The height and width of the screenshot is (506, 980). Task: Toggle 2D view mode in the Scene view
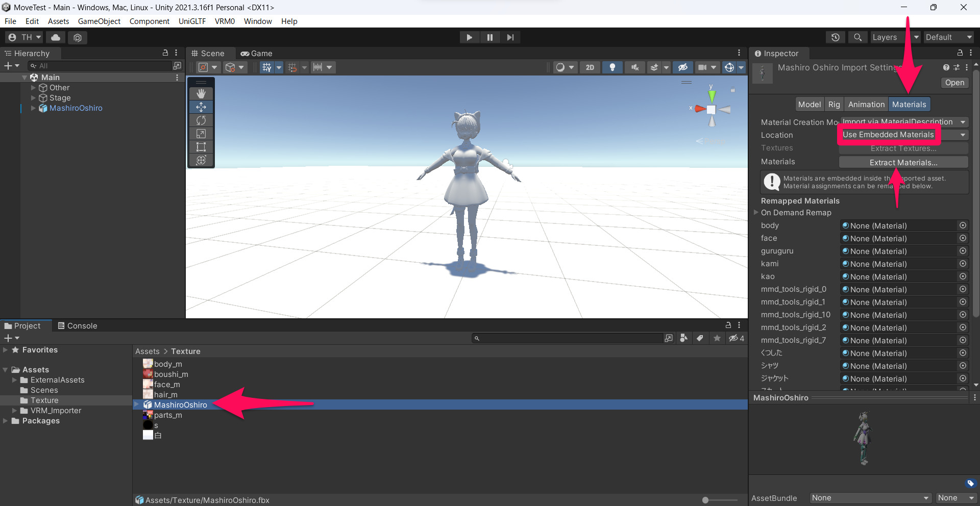[x=590, y=67]
